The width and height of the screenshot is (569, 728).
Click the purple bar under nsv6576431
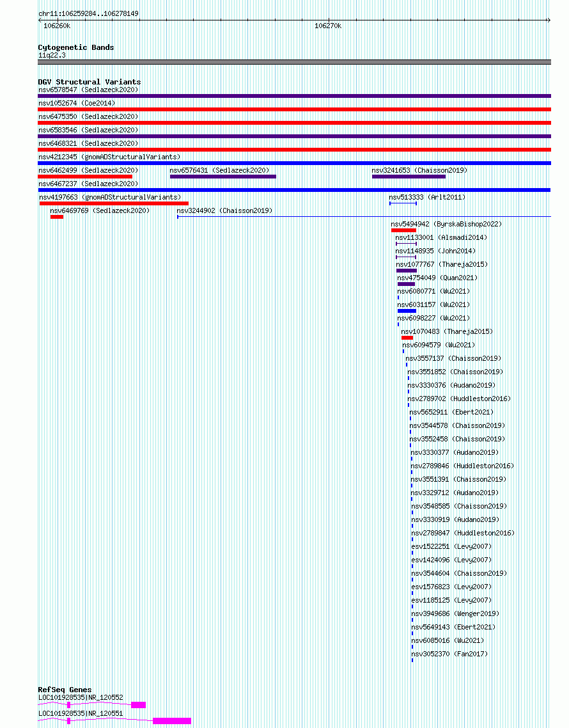pyautogui.click(x=223, y=177)
